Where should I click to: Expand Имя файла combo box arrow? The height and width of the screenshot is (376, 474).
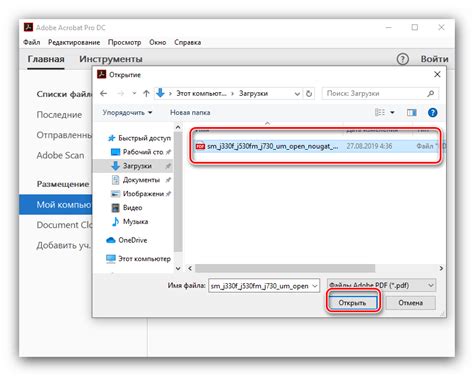[x=315, y=286]
